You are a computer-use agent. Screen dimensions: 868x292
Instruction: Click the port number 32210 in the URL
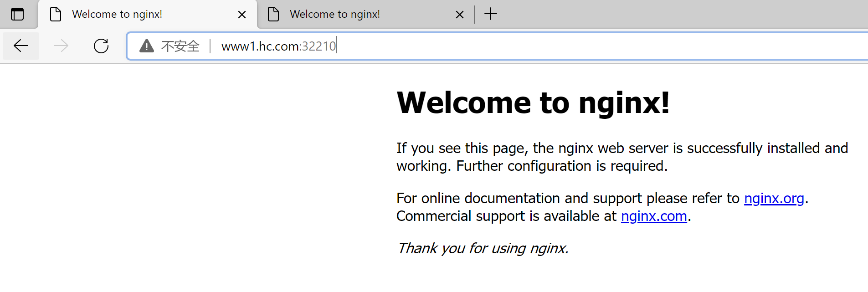(x=319, y=46)
